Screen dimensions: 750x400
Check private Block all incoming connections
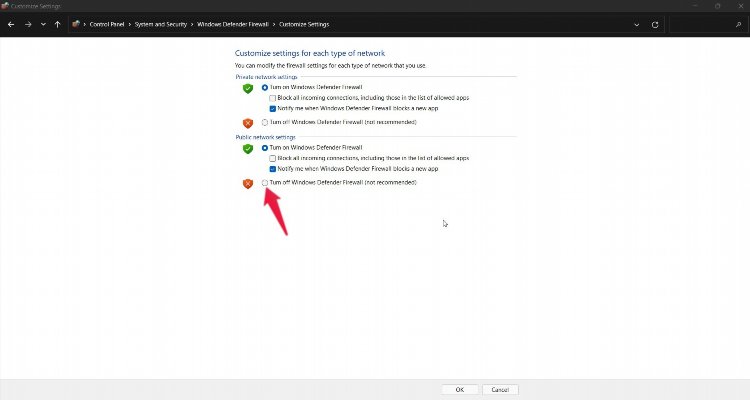[x=272, y=98]
